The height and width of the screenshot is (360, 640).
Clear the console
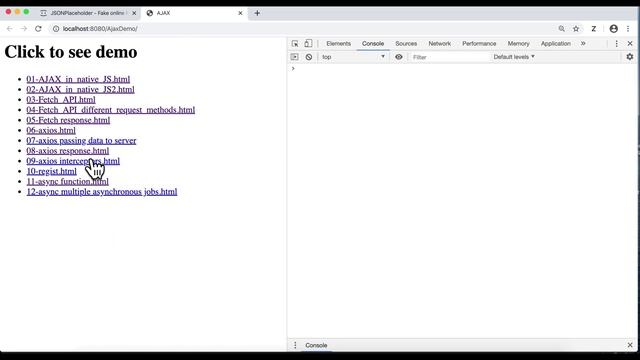tap(309, 57)
